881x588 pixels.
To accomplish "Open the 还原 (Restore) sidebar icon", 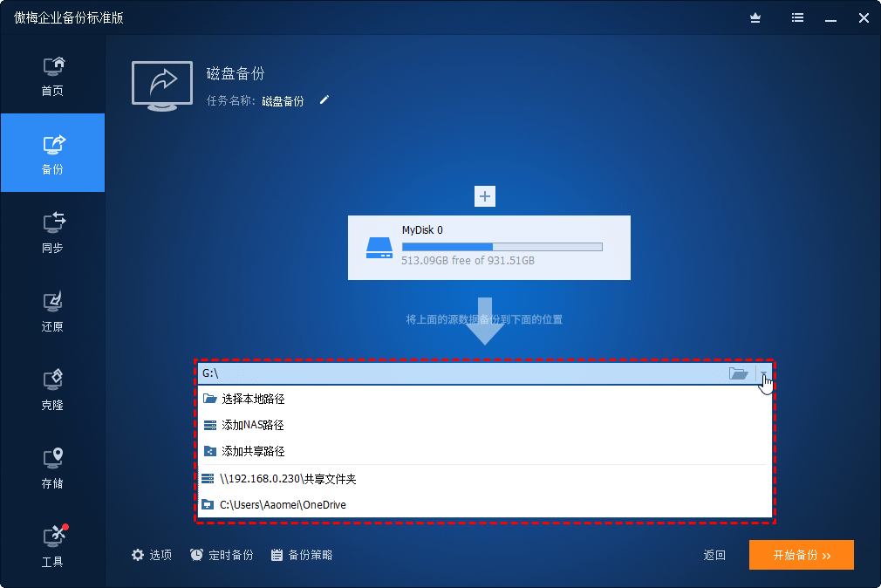I will coord(52,310).
